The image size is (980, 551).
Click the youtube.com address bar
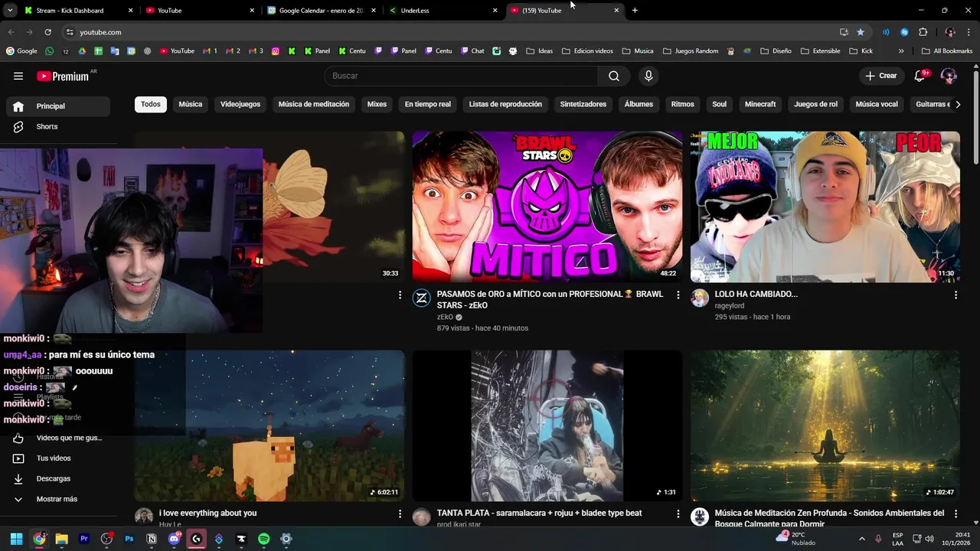click(x=452, y=32)
